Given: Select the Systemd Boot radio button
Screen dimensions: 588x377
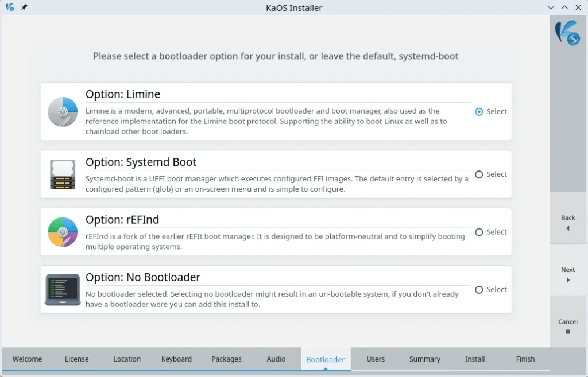Looking at the screenshot, I should pyautogui.click(x=479, y=174).
